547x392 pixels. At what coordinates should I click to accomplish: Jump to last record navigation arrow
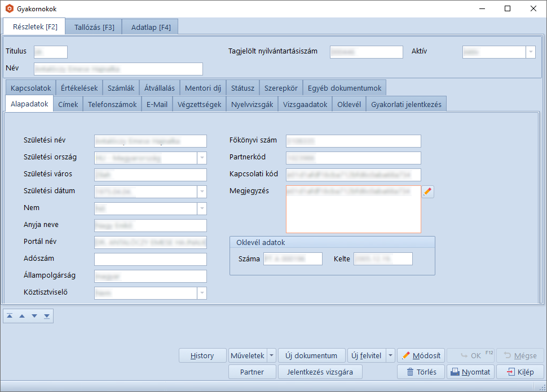(47, 316)
